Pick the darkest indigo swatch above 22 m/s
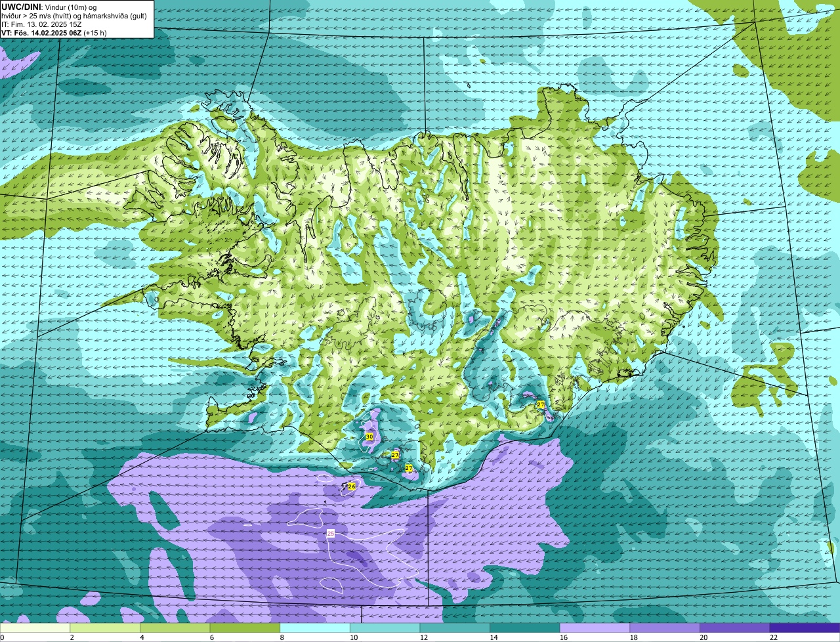 point(805,628)
